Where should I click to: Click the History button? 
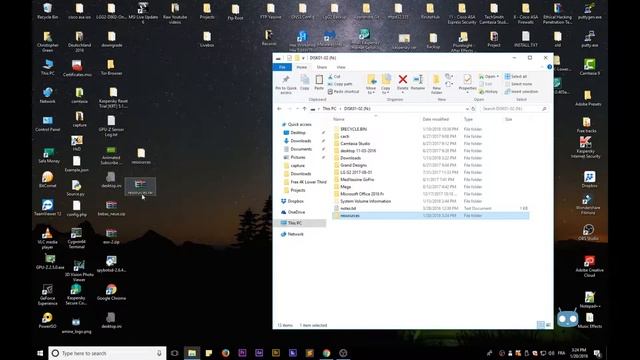pyautogui.click(x=489, y=91)
